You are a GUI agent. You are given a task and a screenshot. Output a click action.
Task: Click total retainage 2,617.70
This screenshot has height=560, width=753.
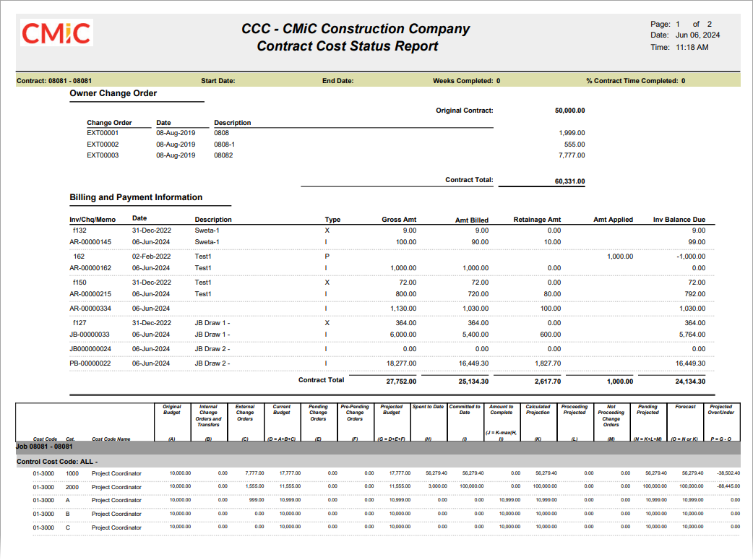tap(548, 382)
